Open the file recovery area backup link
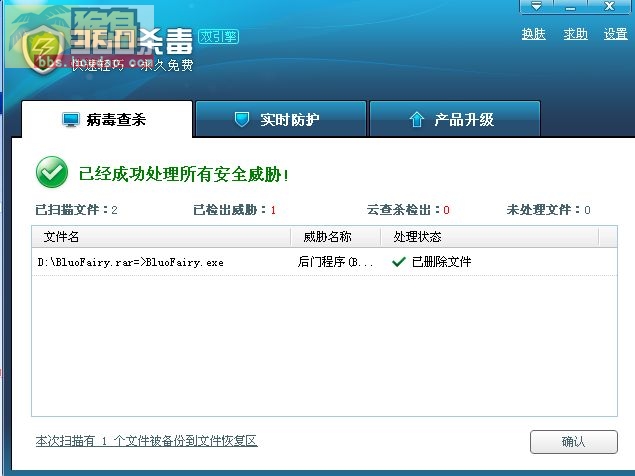The height and width of the screenshot is (476, 635). 147,441
